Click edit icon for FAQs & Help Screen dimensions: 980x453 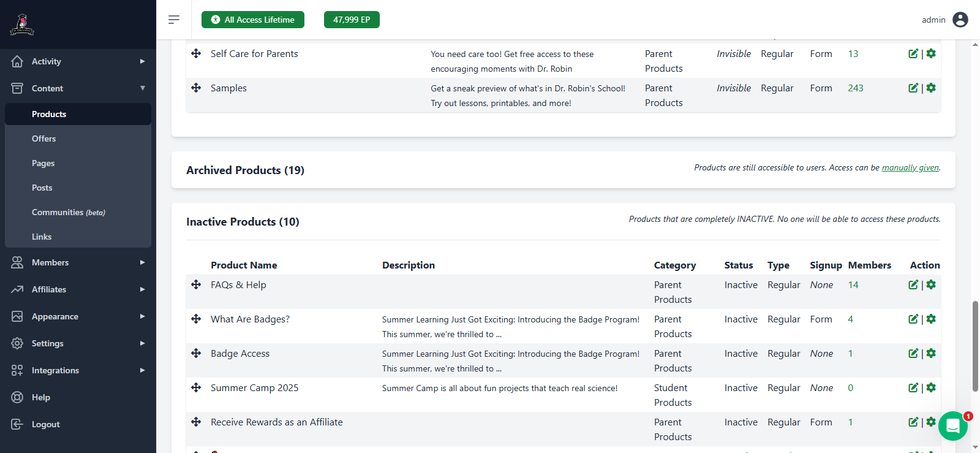(913, 284)
